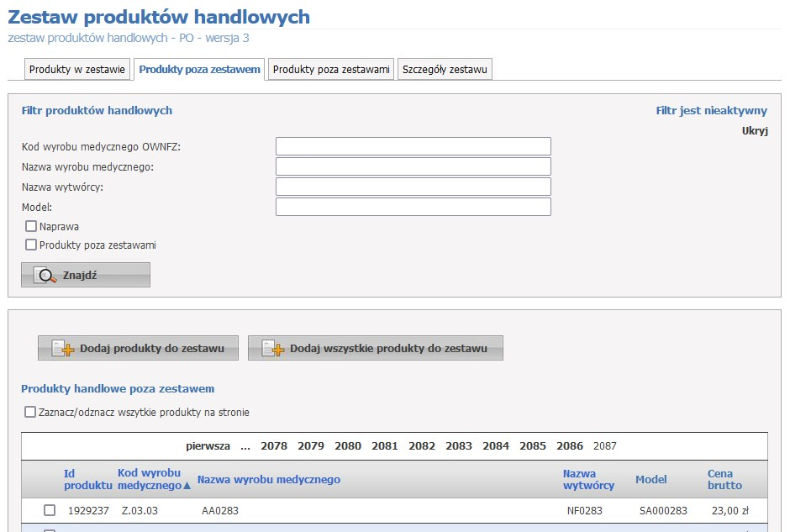790x532 pixels.
Task: Click the sort arrow next to Kod wyrobu medycznego
Action: point(187,486)
